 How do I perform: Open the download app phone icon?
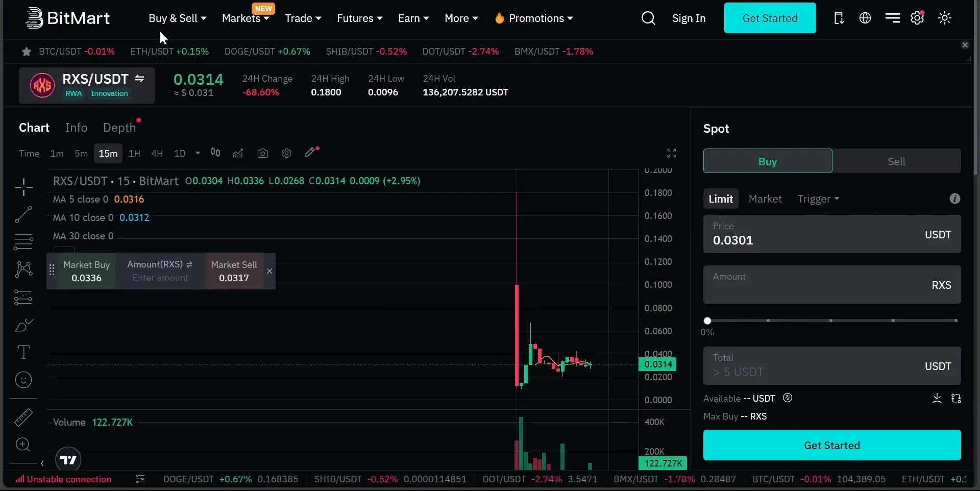(839, 18)
